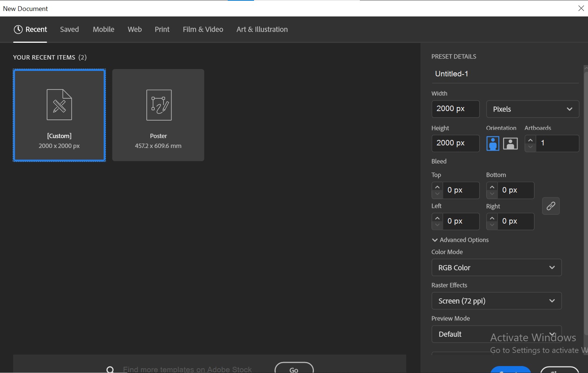
Task: Close the New Document dialog
Action: pos(581,8)
